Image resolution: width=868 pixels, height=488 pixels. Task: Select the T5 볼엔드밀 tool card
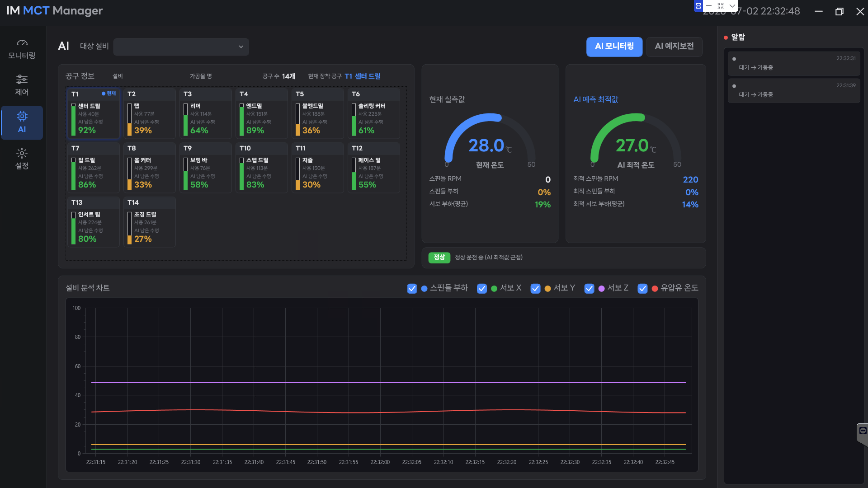click(x=318, y=113)
